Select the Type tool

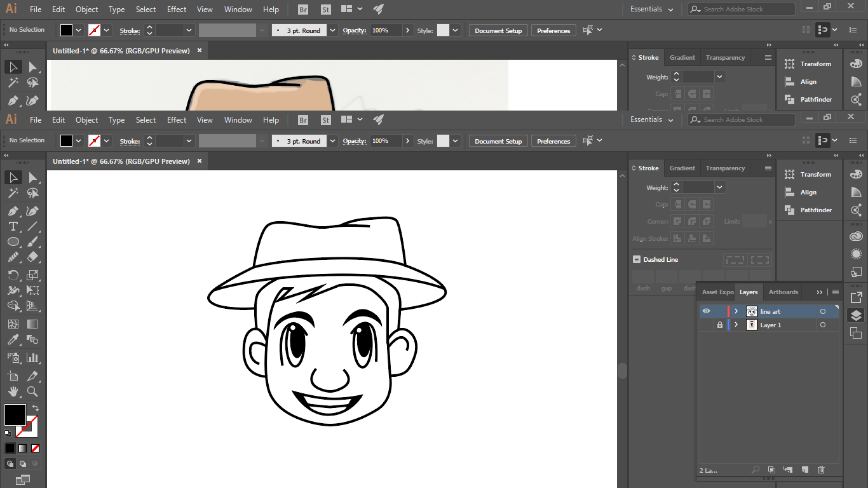pos(13,226)
